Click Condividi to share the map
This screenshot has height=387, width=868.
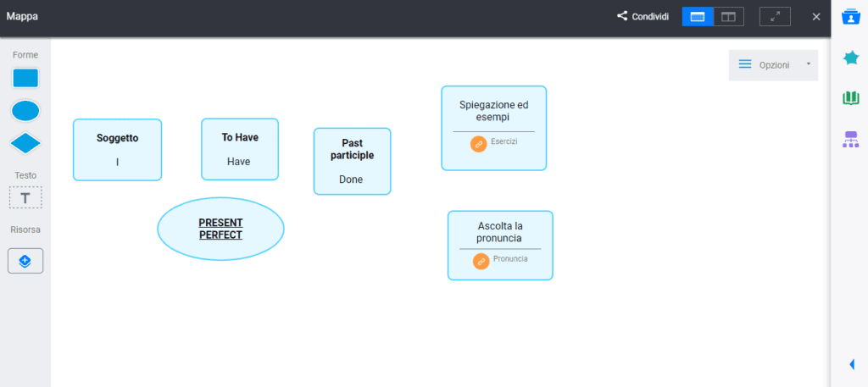pos(643,17)
